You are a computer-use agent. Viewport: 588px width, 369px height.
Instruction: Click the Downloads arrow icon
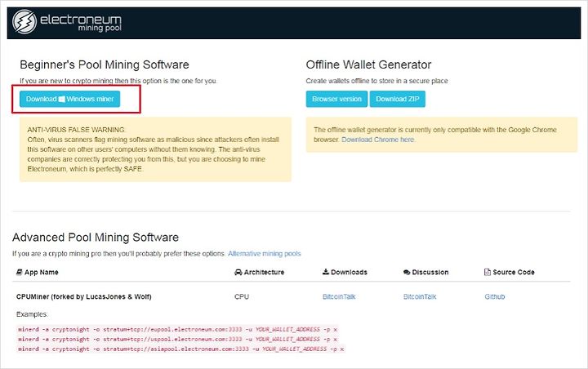326,272
